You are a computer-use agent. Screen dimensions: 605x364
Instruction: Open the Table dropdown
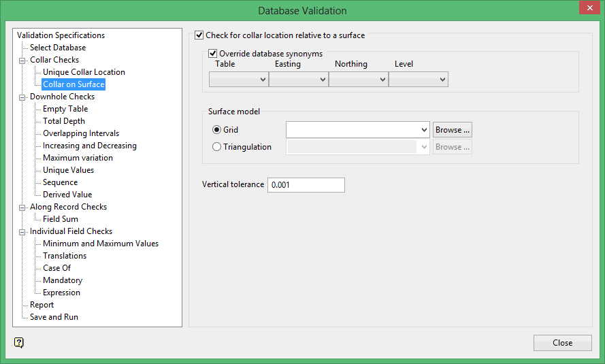pyautogui.click(x=239, y=80)
